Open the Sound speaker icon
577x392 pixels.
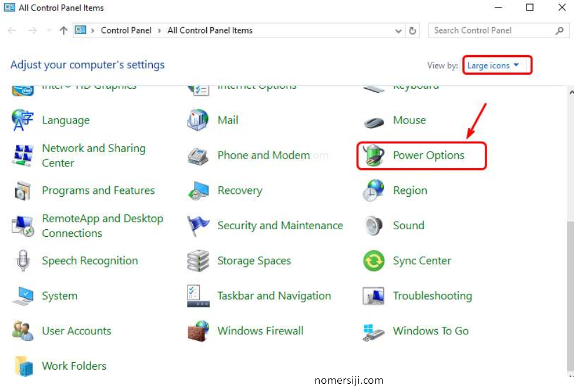pos(374,225)
